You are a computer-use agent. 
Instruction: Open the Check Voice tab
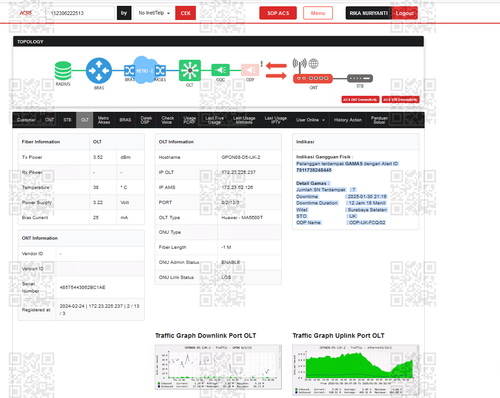pyautogui.click(x=168, y=120)
